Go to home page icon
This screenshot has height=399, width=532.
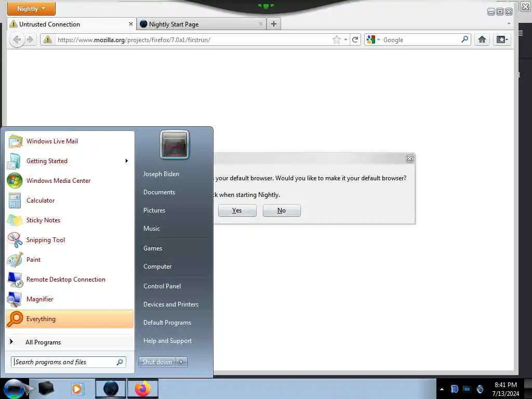point(482,39)
